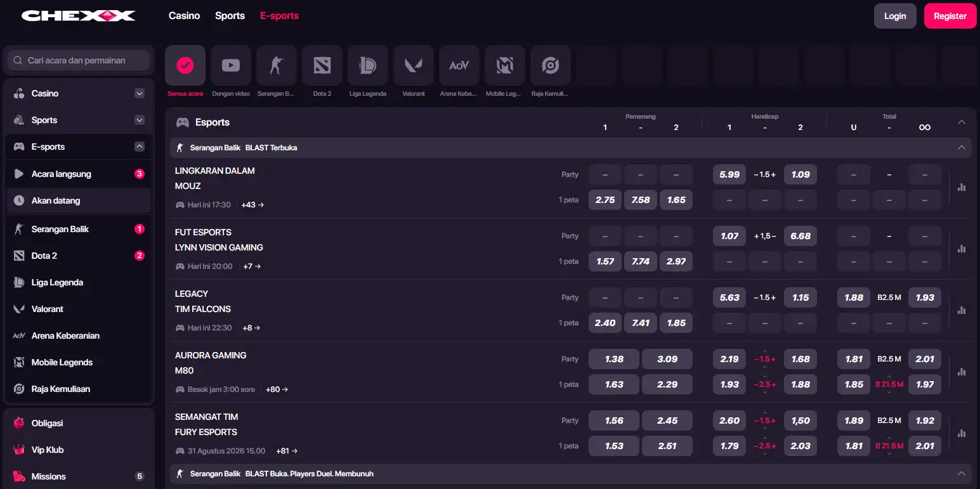Select Party odds 3.09 for M80
The height and width of the screenshot is (489, 980).
667,359
